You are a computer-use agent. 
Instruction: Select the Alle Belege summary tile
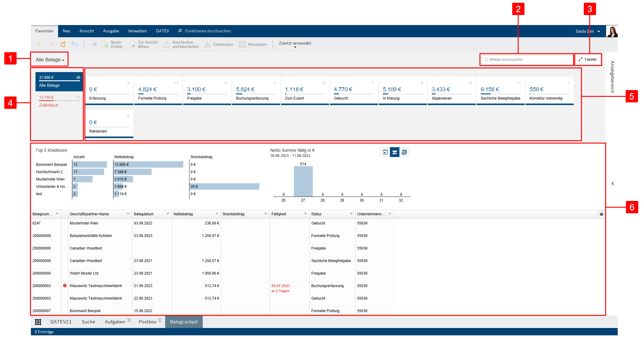point(59,82)
